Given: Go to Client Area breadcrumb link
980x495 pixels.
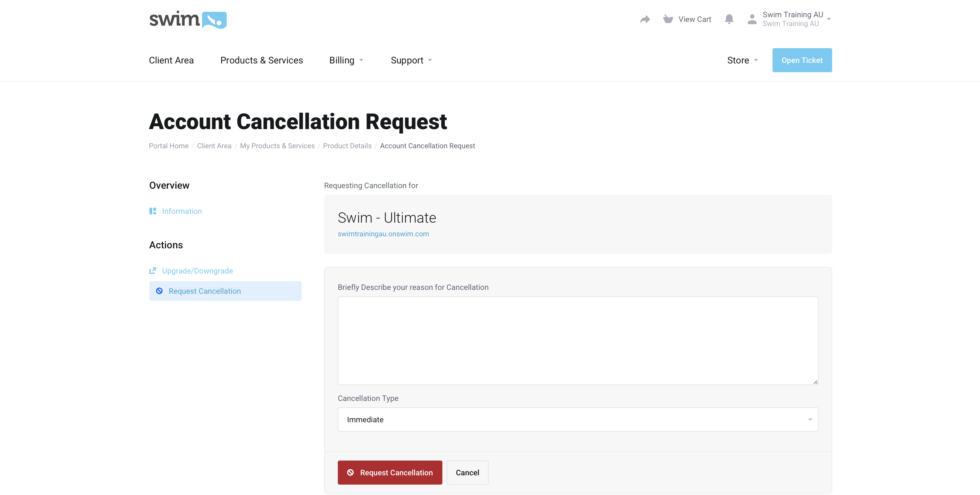Looking at the screenshot, I should tap(214, 145).
